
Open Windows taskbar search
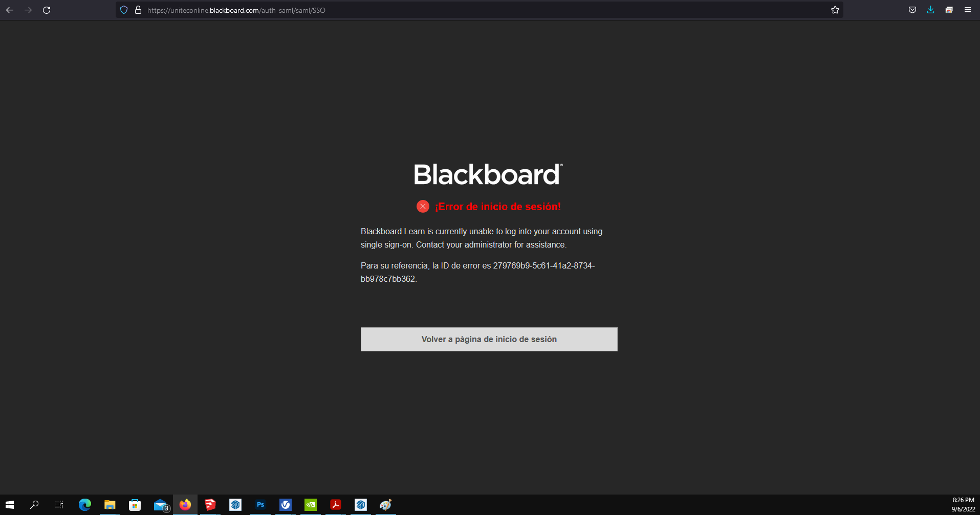pos(34,505)
